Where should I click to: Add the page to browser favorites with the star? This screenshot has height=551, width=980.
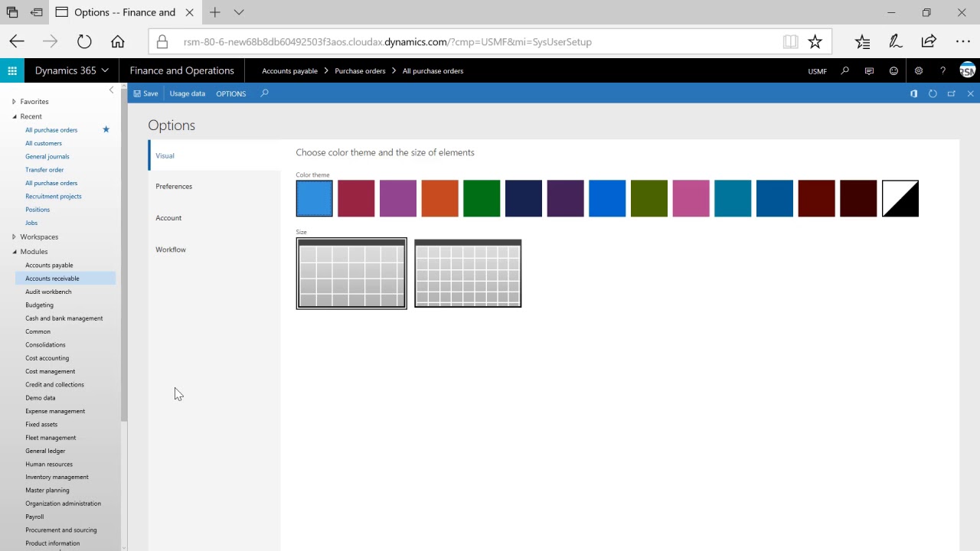pos(815,42)
